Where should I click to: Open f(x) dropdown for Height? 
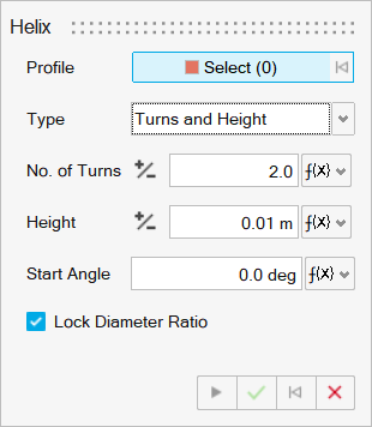tap(326, 222)
